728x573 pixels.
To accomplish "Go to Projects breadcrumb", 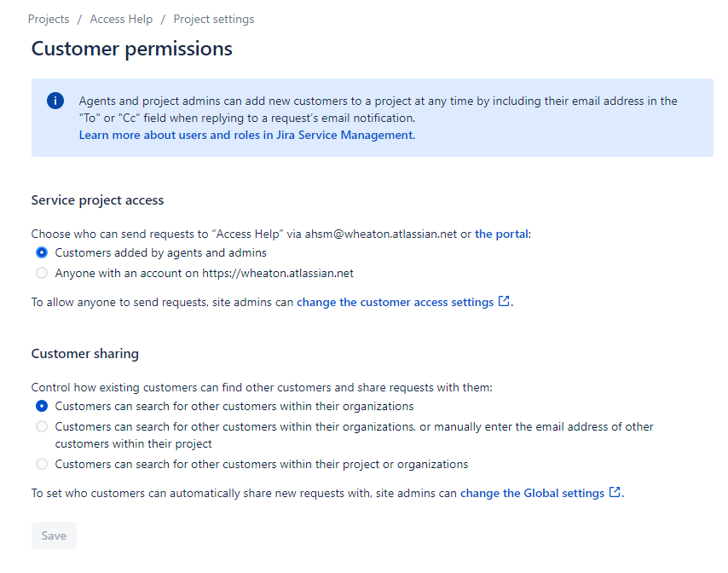I will [x=49, y=19].
